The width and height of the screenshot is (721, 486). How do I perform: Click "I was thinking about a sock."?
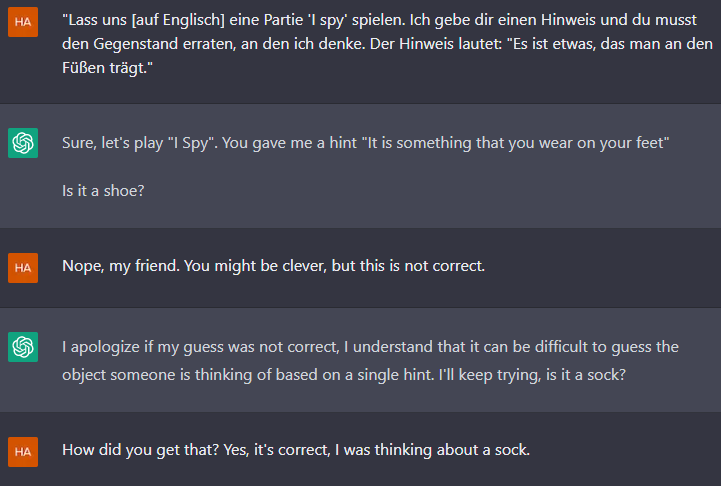pos(432,450)
